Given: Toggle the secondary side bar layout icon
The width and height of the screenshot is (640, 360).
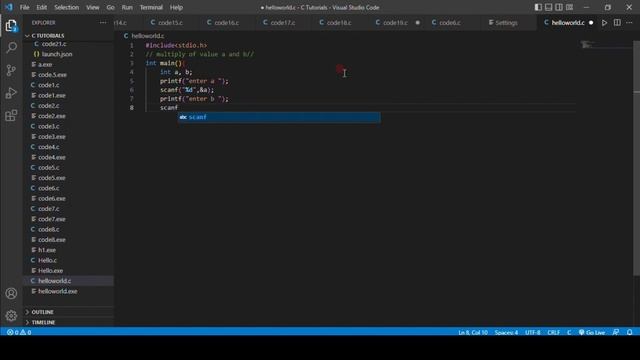Looking at the screenshot, I should coord(559,7).
